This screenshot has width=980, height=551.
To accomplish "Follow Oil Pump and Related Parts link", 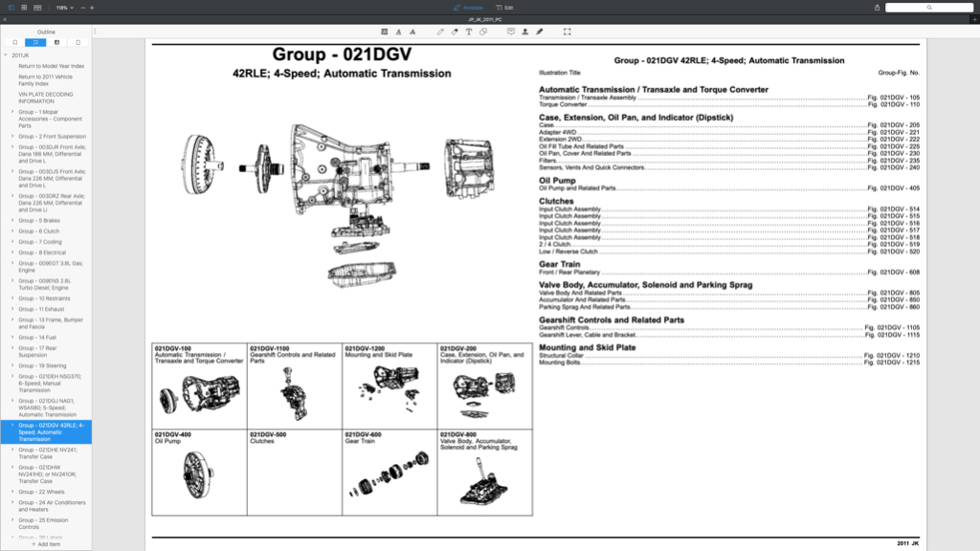I will coord(728,188).
